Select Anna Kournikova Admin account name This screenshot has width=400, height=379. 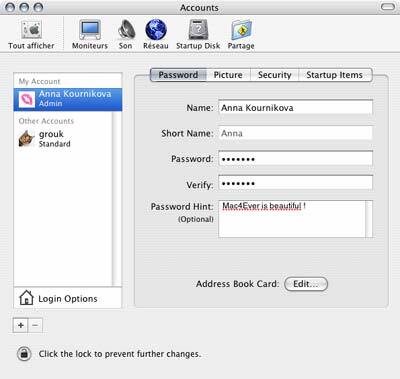point(75,98)
